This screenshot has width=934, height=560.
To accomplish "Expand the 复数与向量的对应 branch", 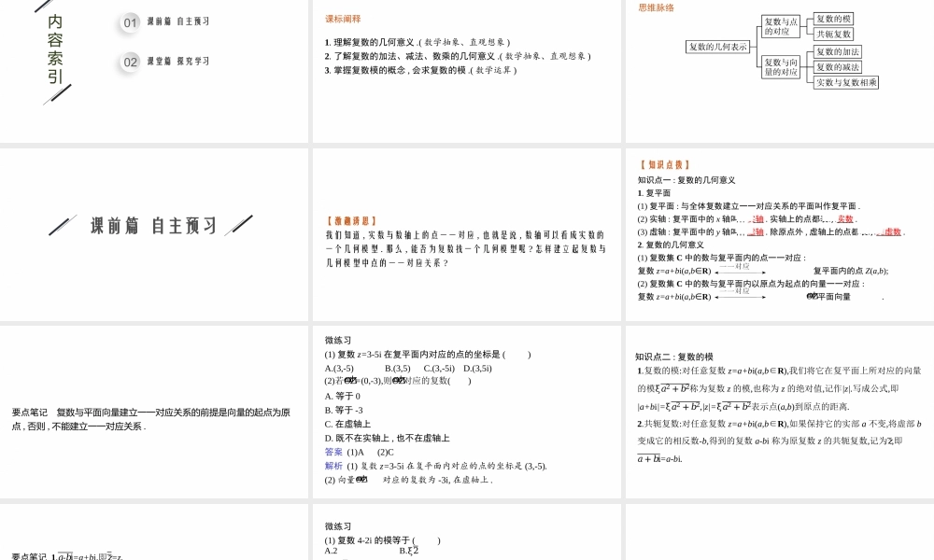I will click(x=782, y=66).
